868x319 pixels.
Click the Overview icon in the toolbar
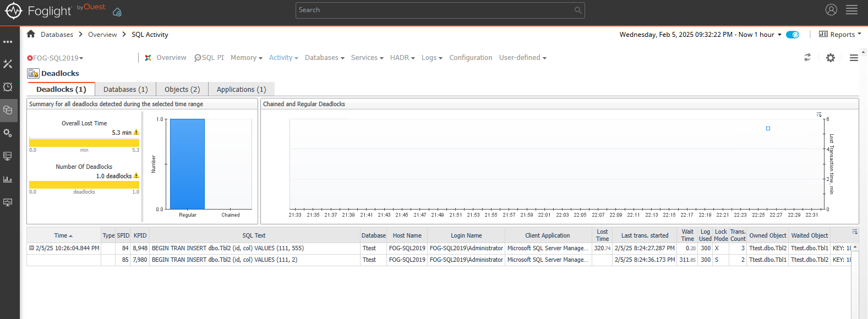(x=148, y=58)
